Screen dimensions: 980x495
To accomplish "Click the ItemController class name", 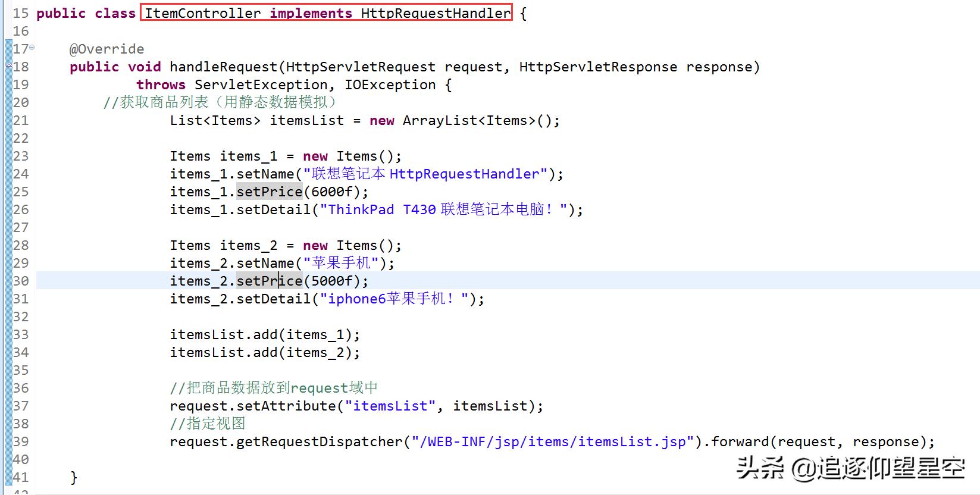I will 203,13.
